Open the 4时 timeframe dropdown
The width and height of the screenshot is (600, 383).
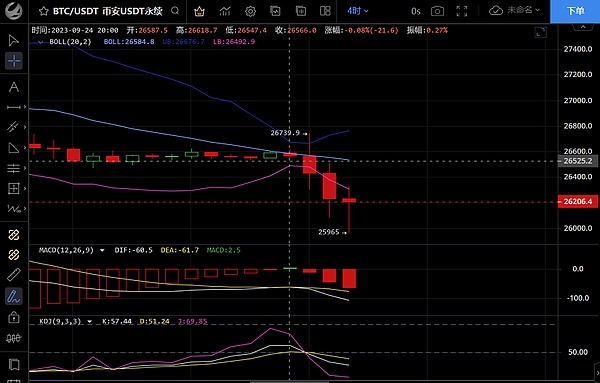[358, 11]
